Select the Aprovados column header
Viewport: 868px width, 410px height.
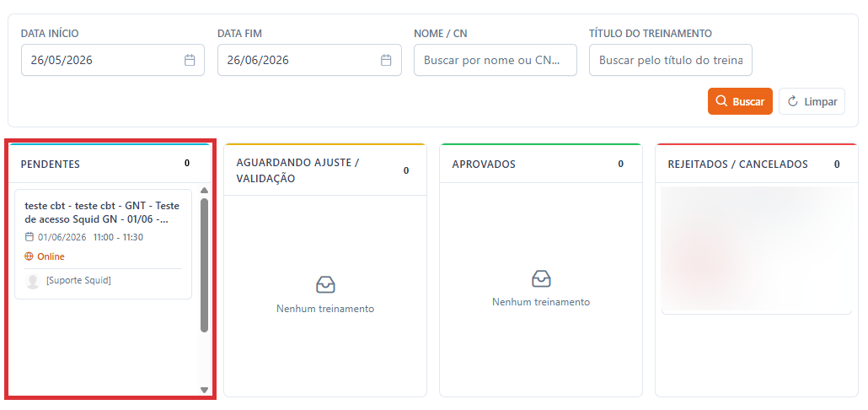(x=541, y=164)
